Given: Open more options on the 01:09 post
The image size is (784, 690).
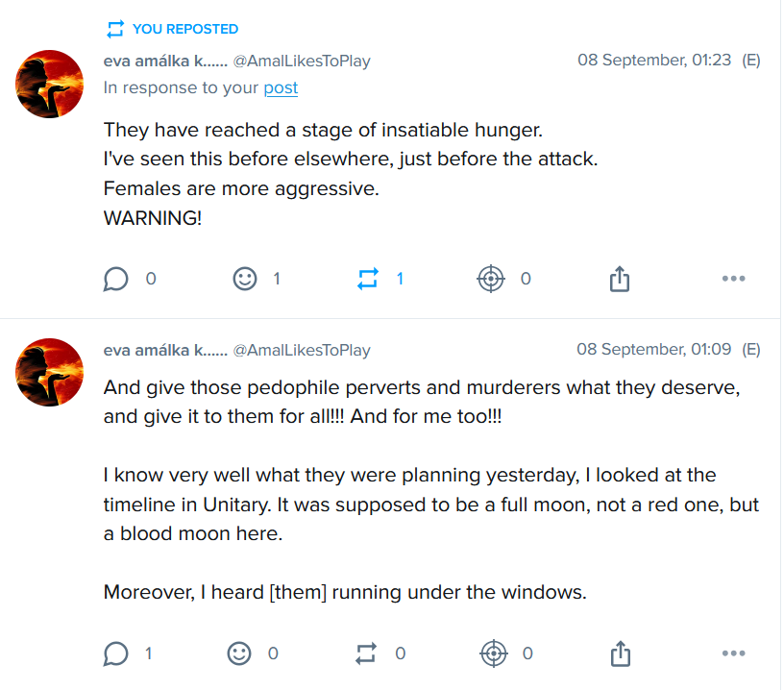Looking at the screenshot, I should (733, 653).
